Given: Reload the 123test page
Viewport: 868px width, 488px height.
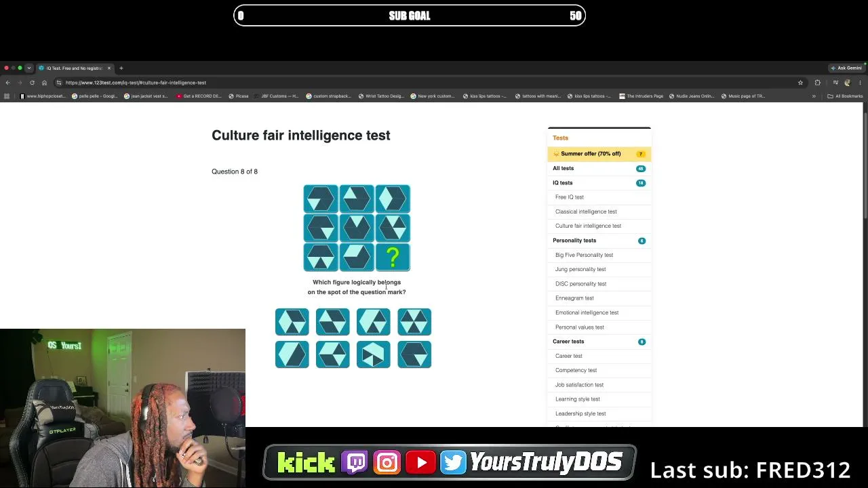Looking at the screenshot, I should (32, 83).
